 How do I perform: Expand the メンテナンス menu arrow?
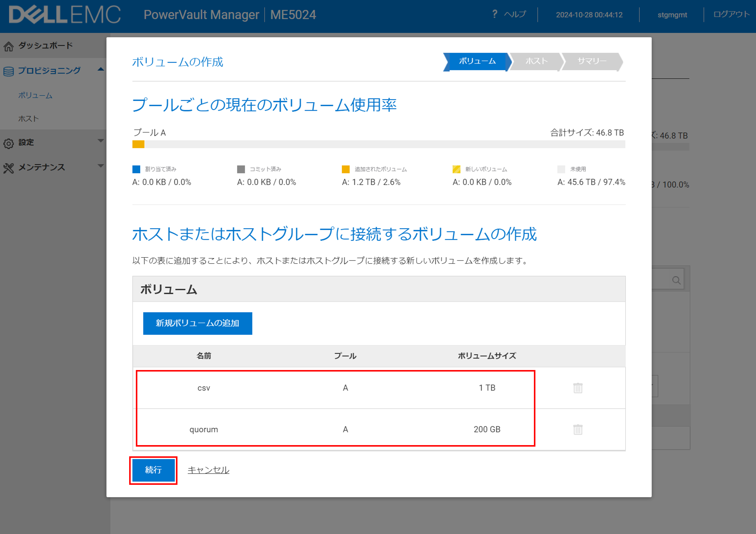101,166
